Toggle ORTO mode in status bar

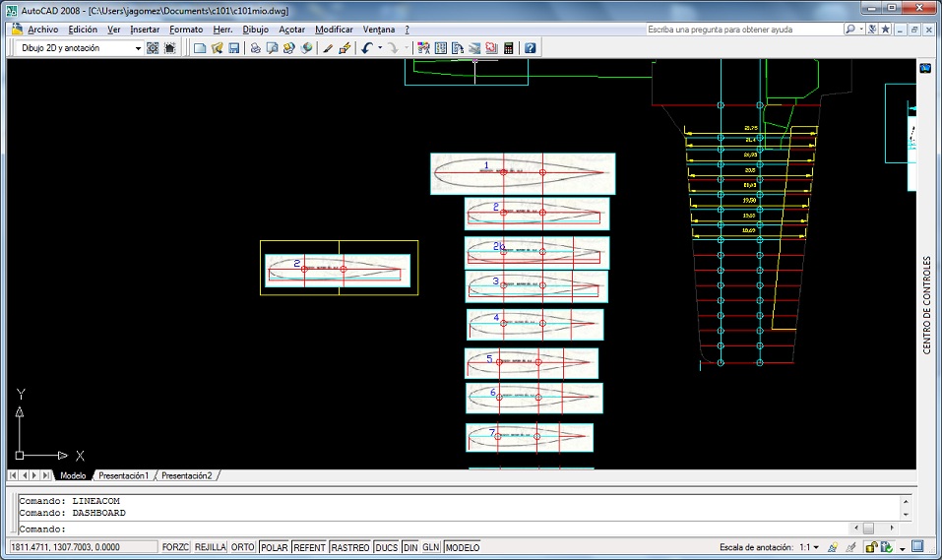242,547
